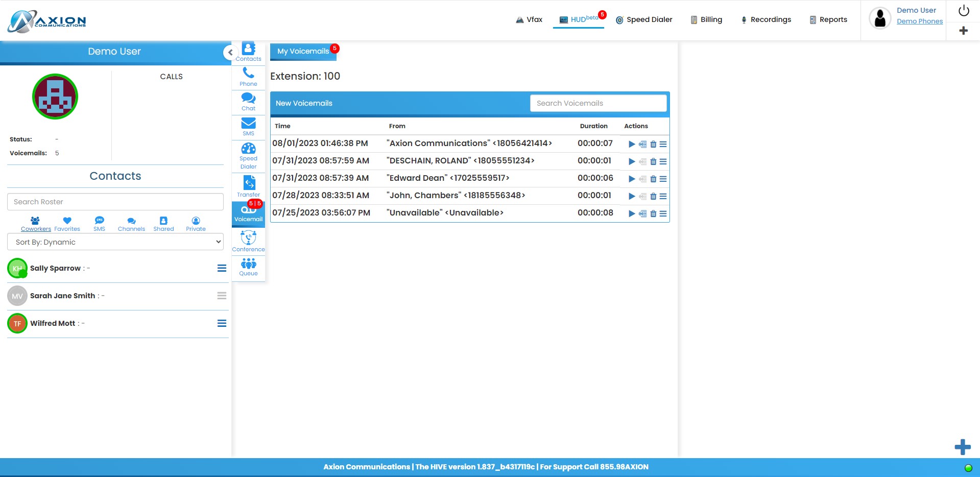Click the Demo Phones link
Viewport: 980px width, 477px height.
pyautogui.click(x=920, y=21)
